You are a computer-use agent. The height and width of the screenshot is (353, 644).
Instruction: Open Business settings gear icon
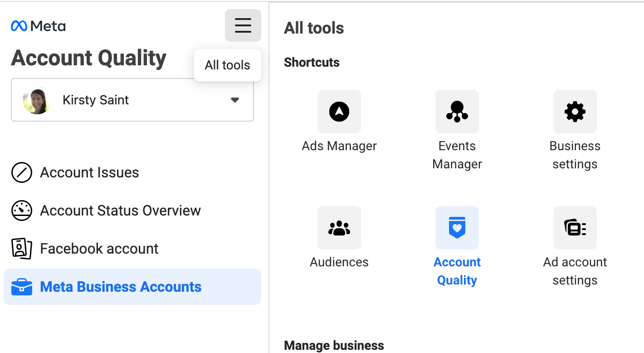pyautogui.click(x=575, y=112)
